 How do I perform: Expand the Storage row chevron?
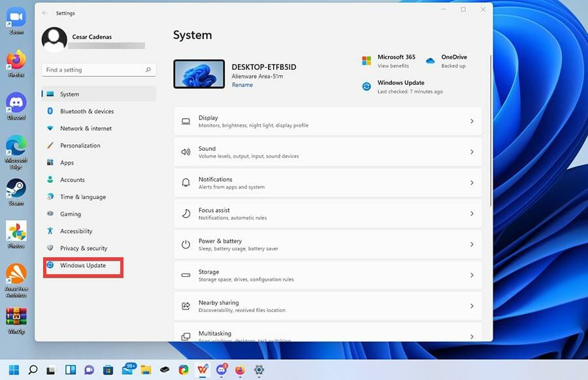coord(472,275)
